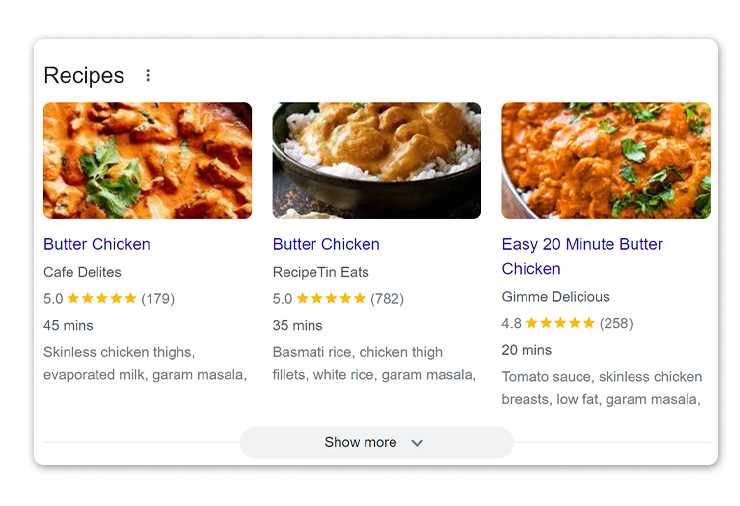The width and height of the screenshot is (740, 506).
Task: Click the (258) review count
Action: tap(616, 323)
